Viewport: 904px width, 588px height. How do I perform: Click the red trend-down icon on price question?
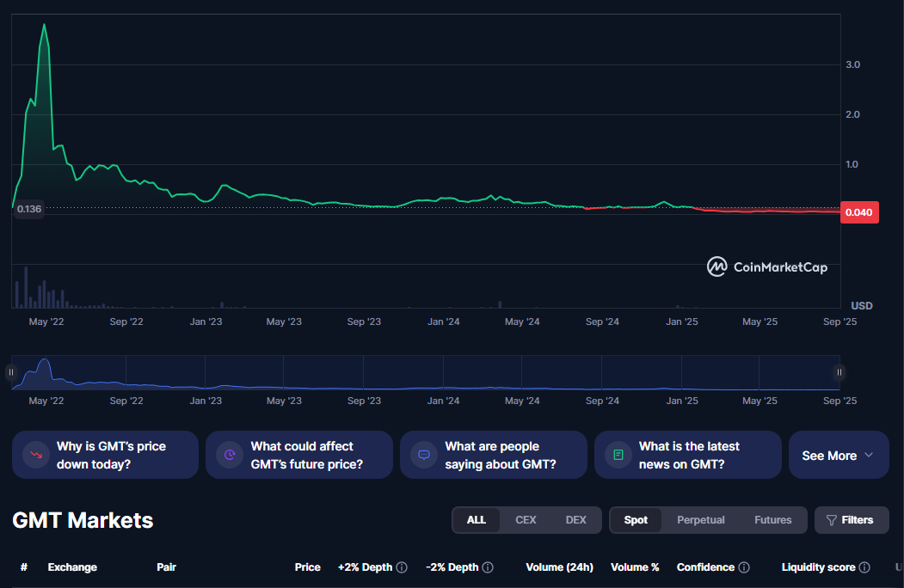click(x=36, y=455)
